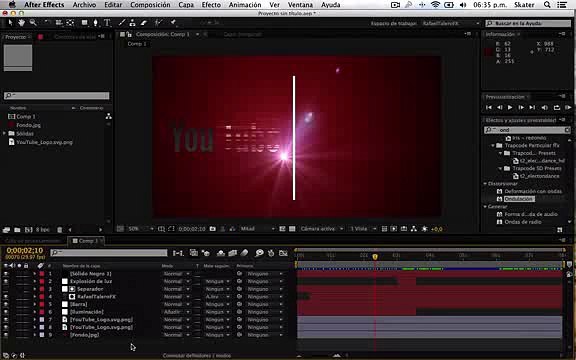This screenshot has height=360, width=576.
Task: Open the 50% magnification dropdown
Action: click(140, 229)
